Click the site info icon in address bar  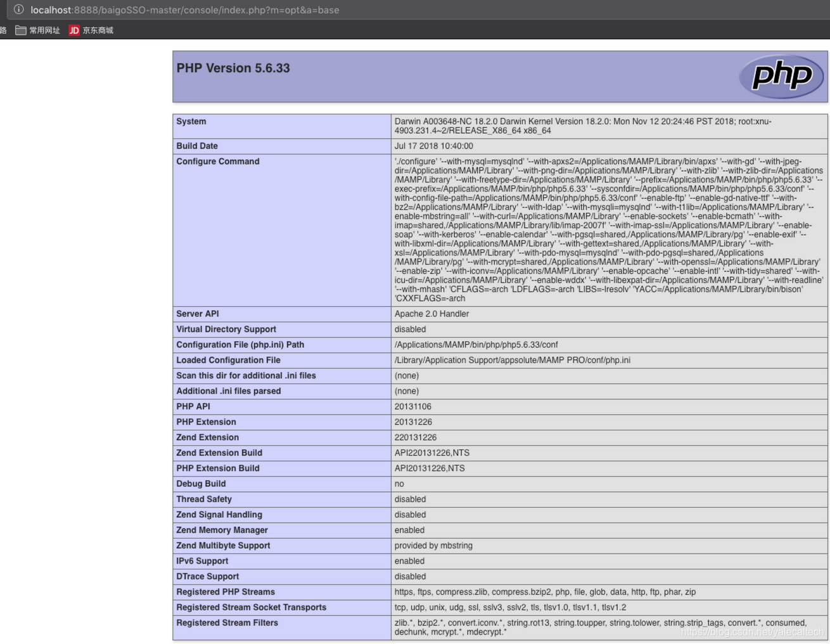[19, 10]
